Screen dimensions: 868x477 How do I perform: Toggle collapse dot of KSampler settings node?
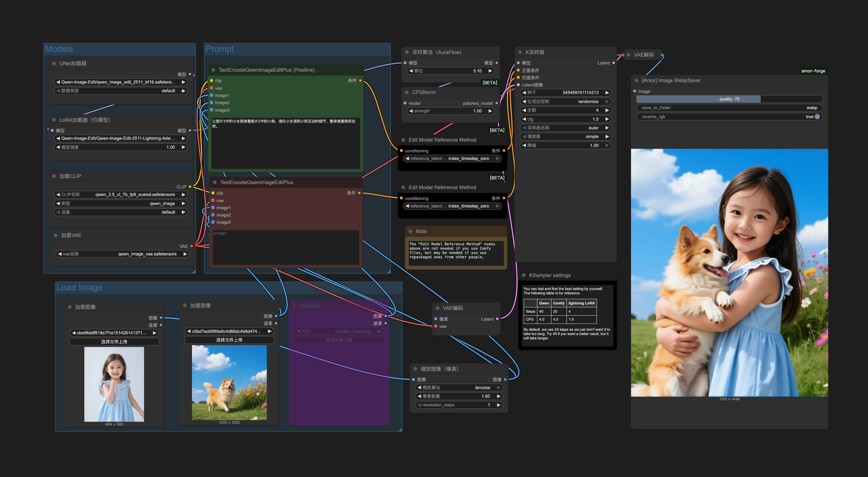[x=524, y=275]
